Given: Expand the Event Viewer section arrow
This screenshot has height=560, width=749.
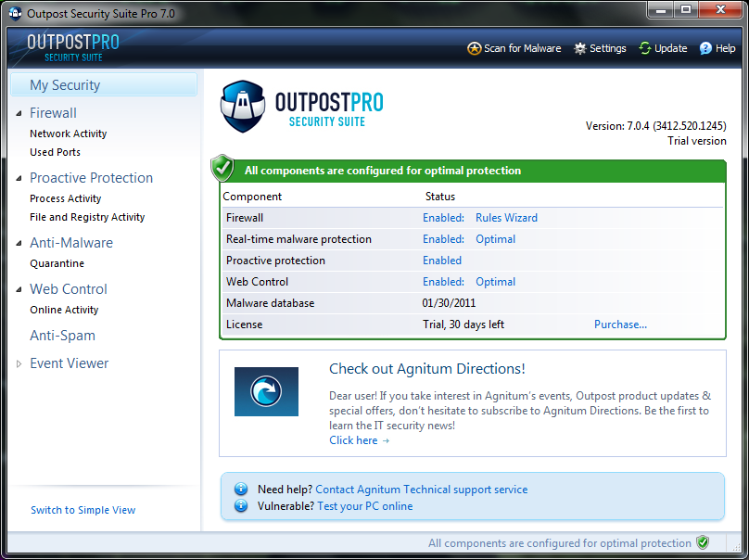Looking at the screenshot, I should tap(19, 364).
